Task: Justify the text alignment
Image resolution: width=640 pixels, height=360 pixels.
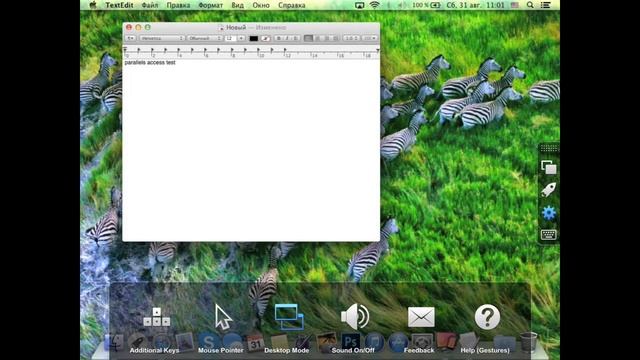Action: (336, 38)
